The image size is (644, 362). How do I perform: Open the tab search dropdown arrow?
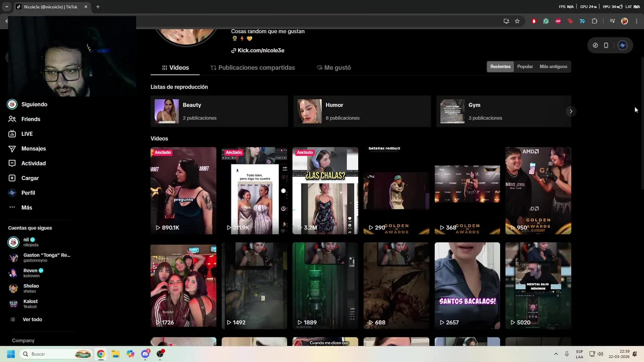pos(7,7)
